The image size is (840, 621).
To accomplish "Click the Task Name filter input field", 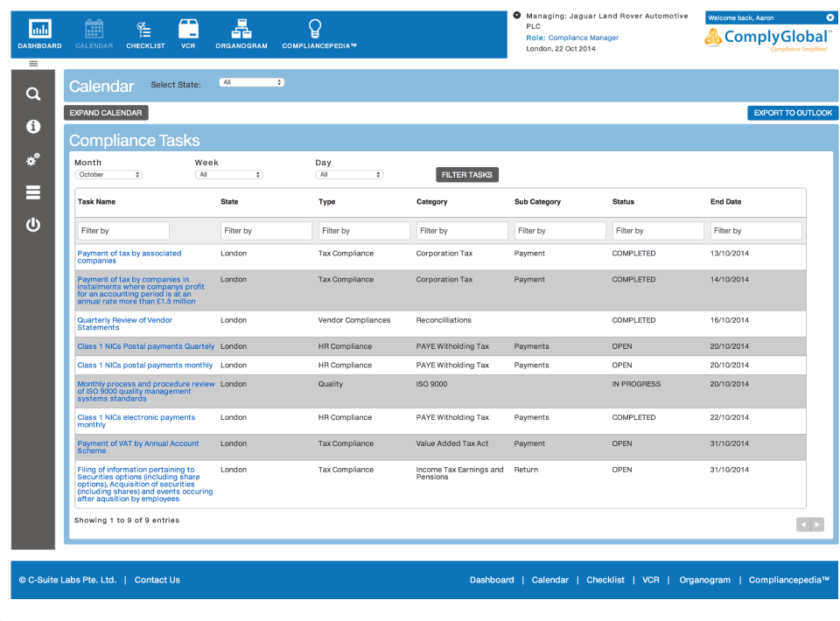I will point(122,230).
